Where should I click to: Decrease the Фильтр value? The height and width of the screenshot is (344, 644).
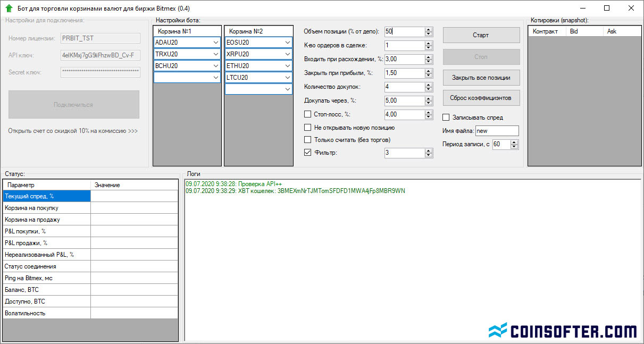pos(429,155)
